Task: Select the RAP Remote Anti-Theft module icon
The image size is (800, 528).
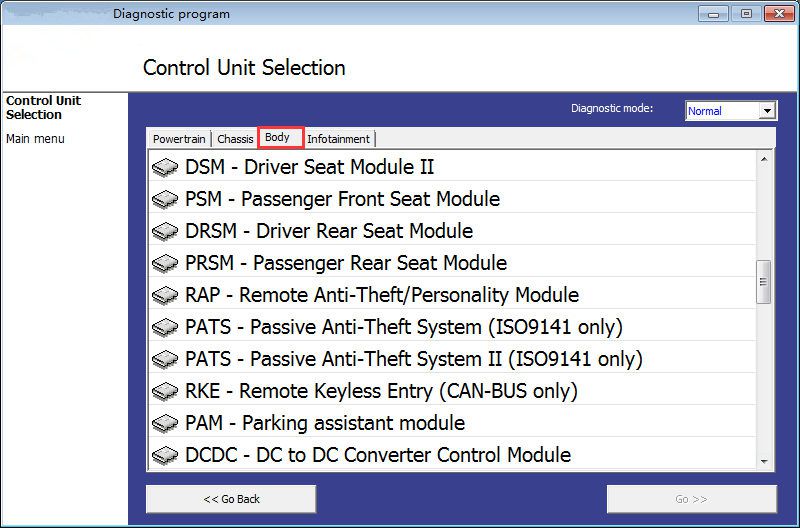Action: pos(165,295)
